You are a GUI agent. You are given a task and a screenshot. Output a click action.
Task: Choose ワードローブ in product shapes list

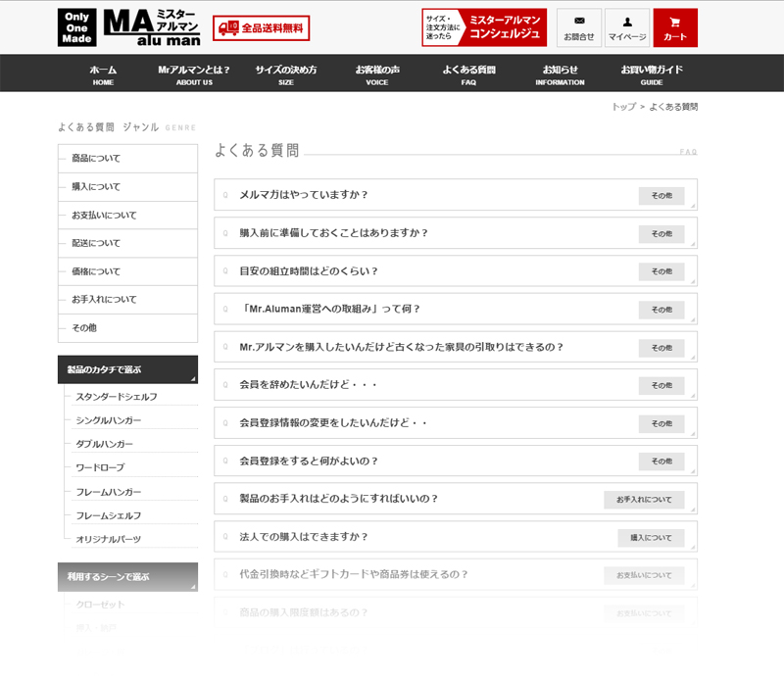coord(100,467)
